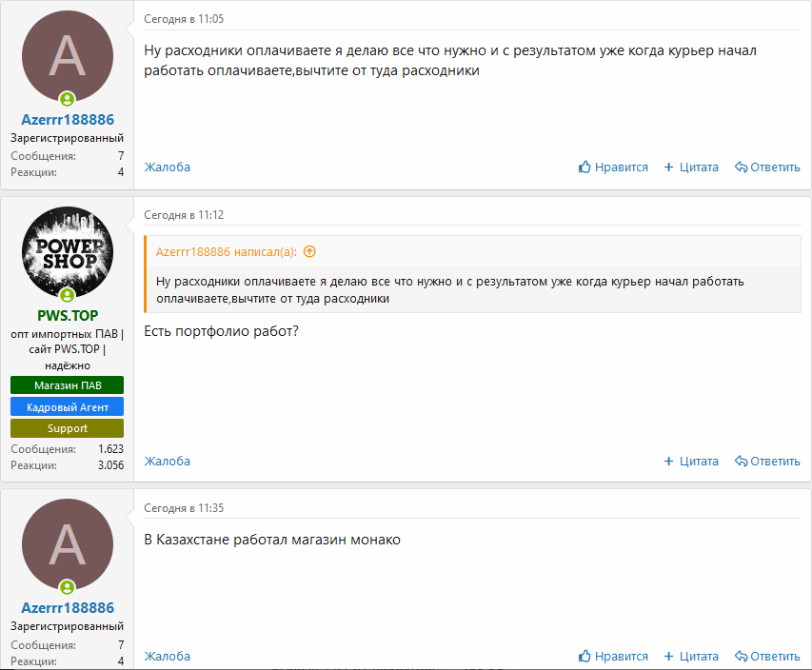Click the olive 'Support' badge
This screenshot has height=670, width=812.
[67, 428]
